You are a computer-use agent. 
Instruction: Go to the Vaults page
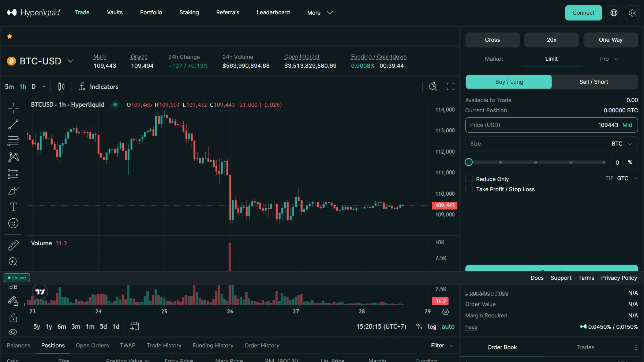tap(115, 12)
